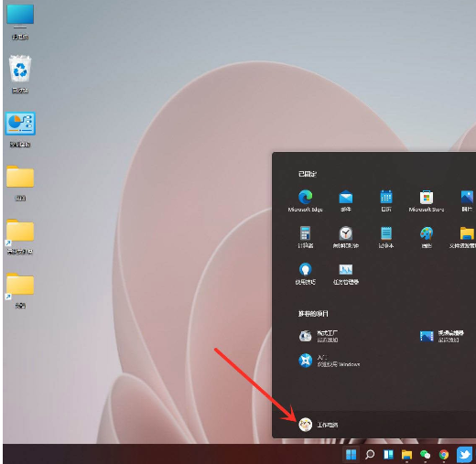Open File Explorer from the taskbar

pyautogui.click(x=406, y=454)
